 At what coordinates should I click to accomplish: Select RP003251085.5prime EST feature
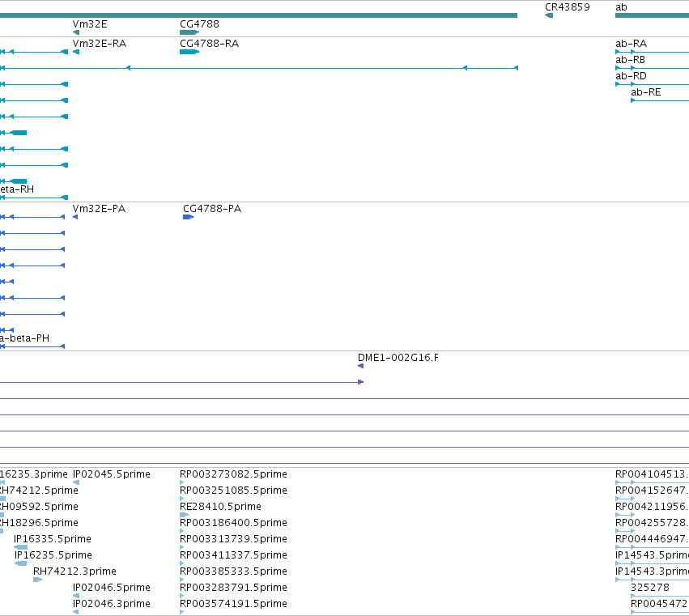182,499
